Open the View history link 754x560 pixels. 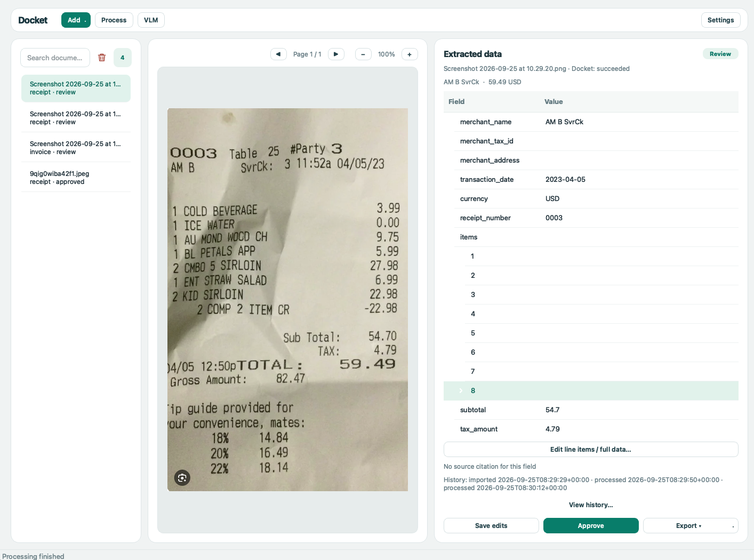(x=591, y=505)
